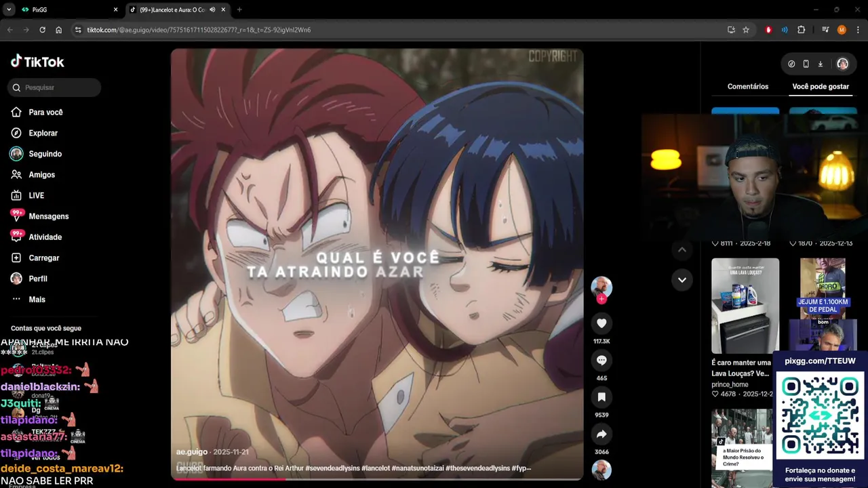Open the lava louças video thumbnail

(x=745, y=306)
